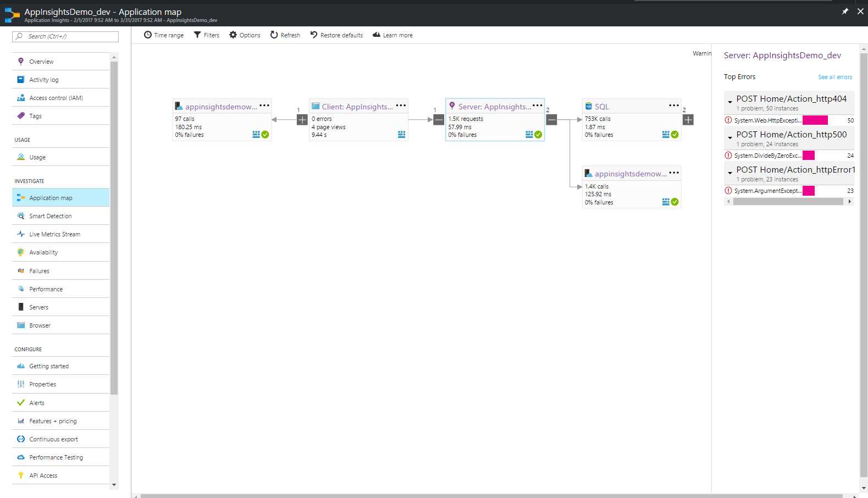
Task: Select Application map in sidebar
Action: click(x=60, y=198)
